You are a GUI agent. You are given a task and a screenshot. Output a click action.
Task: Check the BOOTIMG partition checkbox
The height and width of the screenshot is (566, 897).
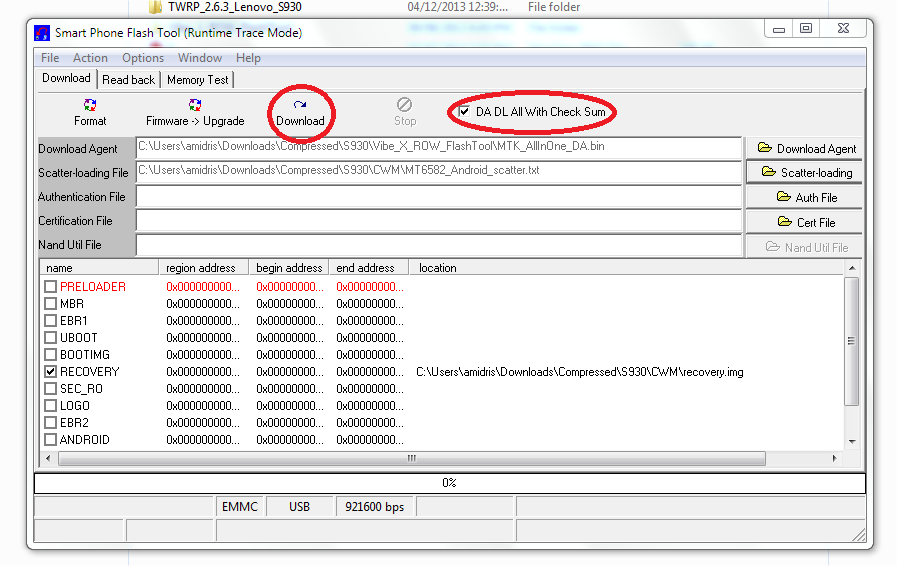pos(50,355)
